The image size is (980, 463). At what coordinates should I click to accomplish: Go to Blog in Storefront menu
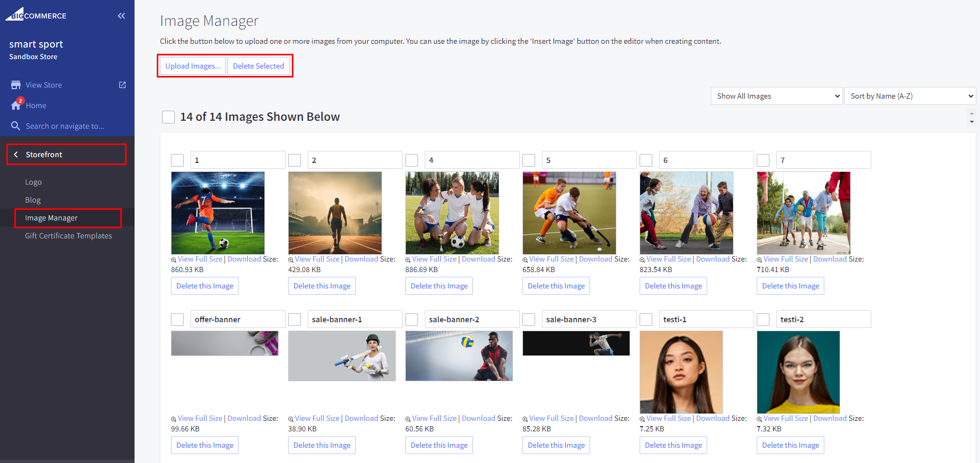(33, 200)
